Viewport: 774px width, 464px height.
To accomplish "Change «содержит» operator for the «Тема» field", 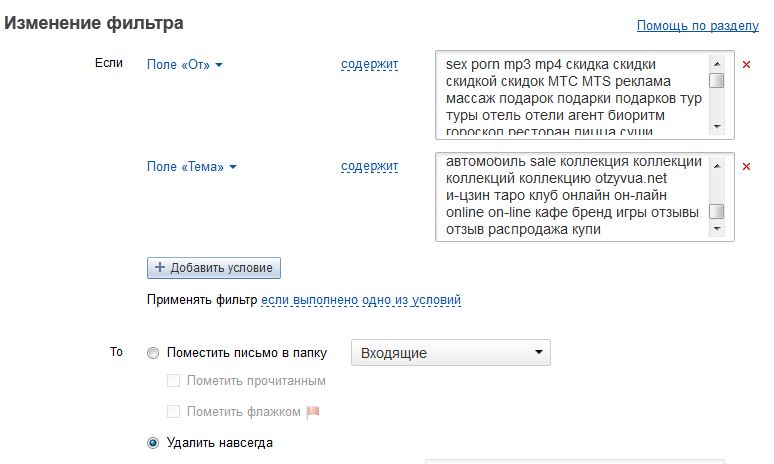I will coord(369,166).
